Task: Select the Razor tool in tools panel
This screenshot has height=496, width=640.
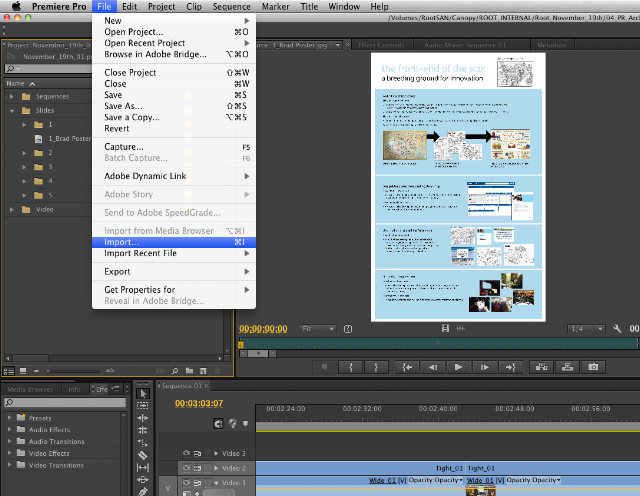Action: click(x=142, y=455)
